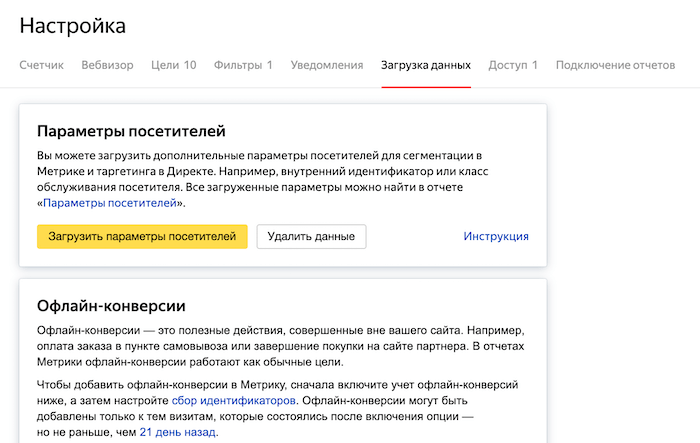
Task: Open the Подключение отчетов tab
Action: [x=615, y=66]
